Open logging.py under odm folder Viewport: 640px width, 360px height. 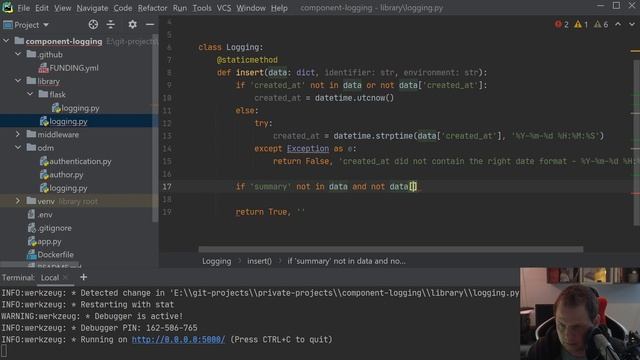pyautogui.click(x=64, y=188)
